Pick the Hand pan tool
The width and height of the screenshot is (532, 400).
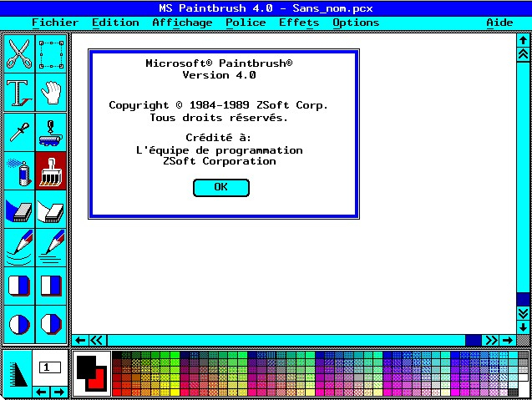[51, 93]
